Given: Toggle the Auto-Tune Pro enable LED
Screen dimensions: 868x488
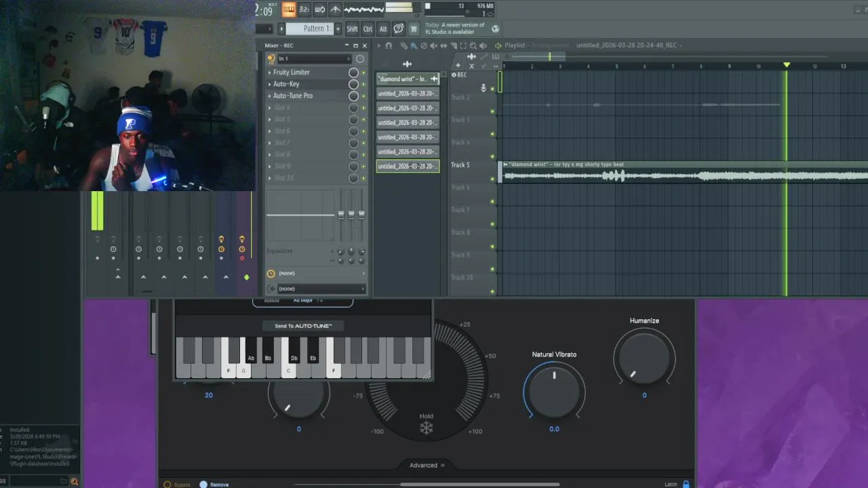Looking at the screenshot, I should point(363,96).
